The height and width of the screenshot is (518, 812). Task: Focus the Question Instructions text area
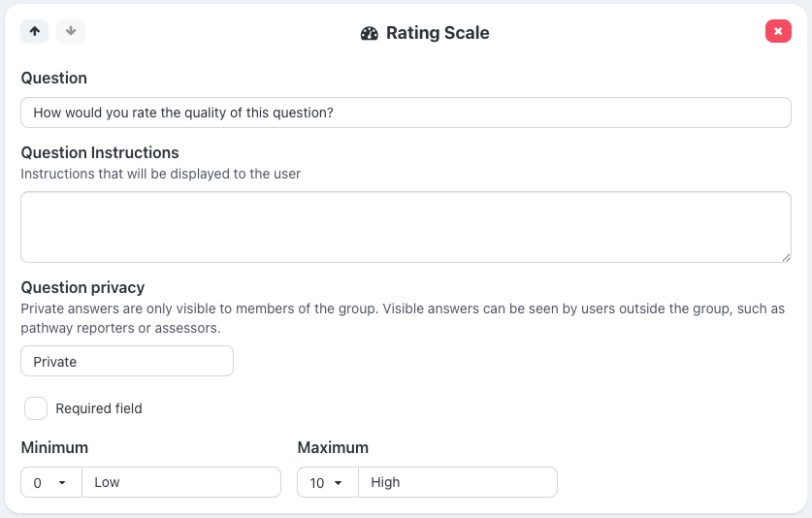[x=406, y=226]
